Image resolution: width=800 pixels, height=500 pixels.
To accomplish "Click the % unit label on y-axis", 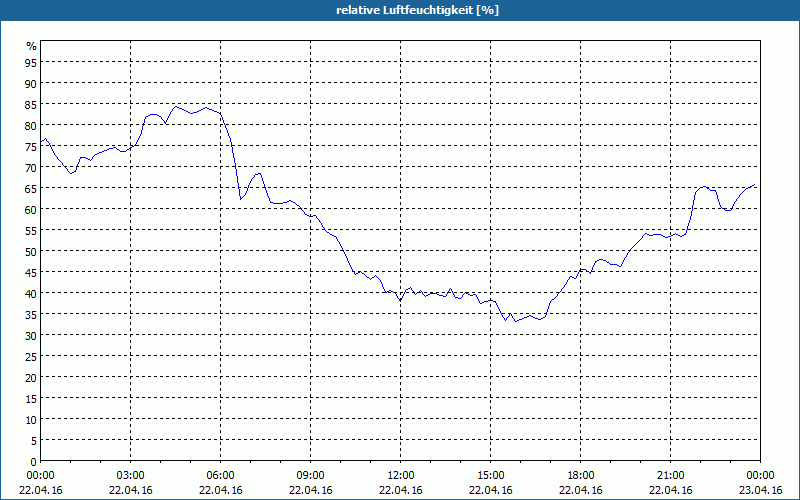I will coord(32,46).
